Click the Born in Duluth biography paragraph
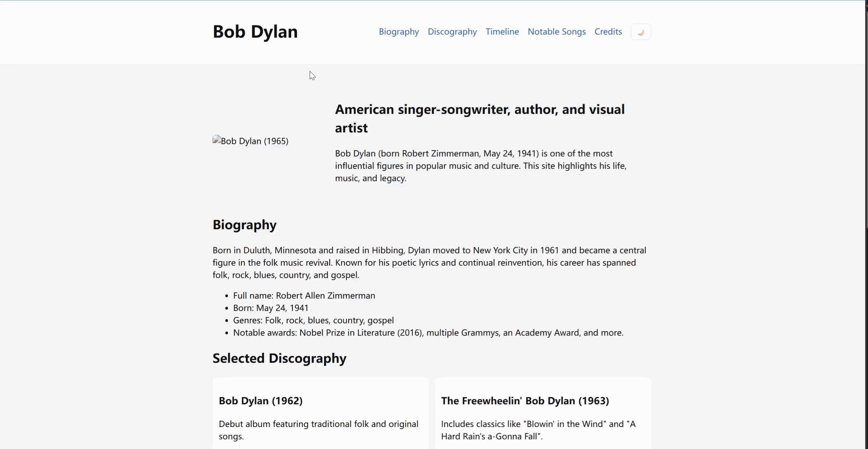 pos(429,263)
